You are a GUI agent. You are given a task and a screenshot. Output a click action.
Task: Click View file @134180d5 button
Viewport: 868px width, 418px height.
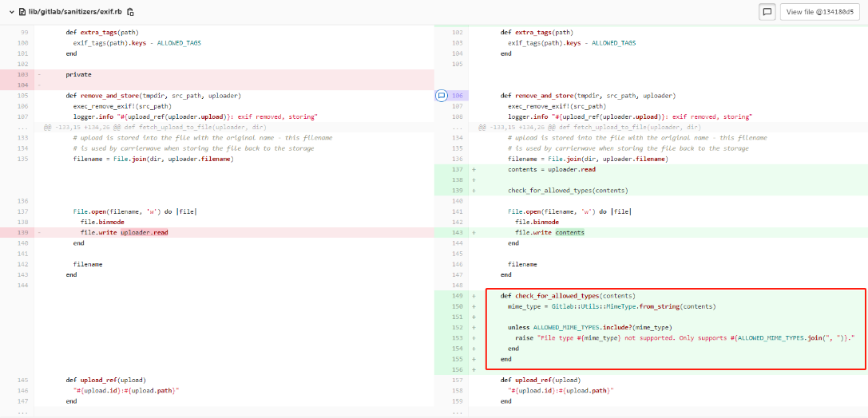tap(819, 12)
